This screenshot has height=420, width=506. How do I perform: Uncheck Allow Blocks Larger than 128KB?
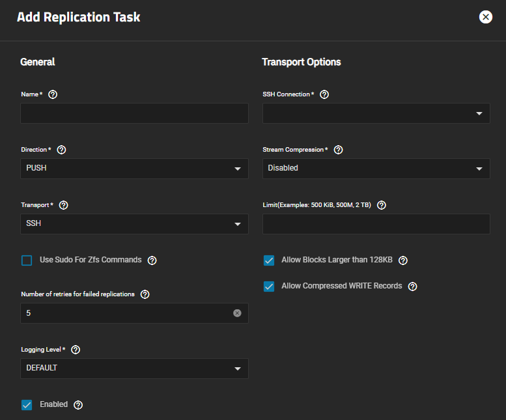269,260
